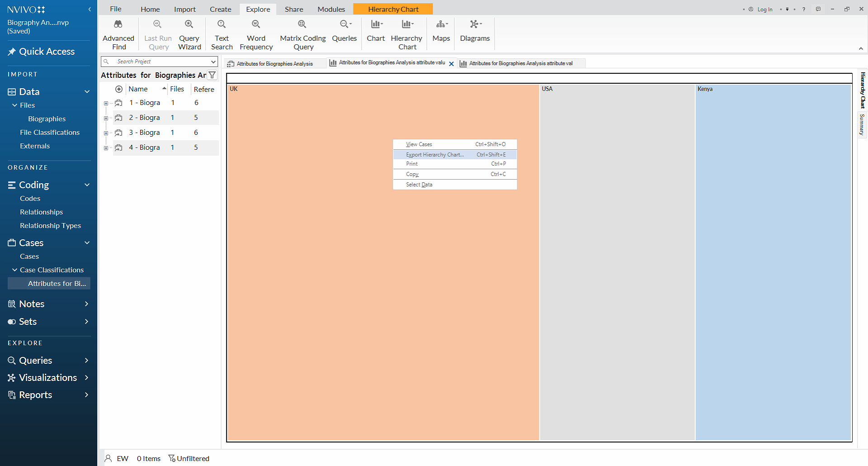Click the blue Kenya treemap block

click(773, 262)
